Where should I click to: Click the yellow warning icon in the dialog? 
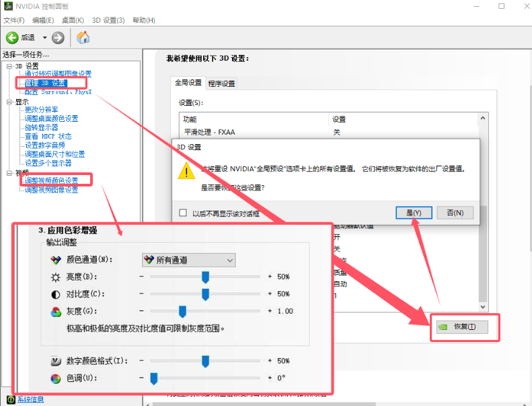pyautogui.click(x=186, y=170)
